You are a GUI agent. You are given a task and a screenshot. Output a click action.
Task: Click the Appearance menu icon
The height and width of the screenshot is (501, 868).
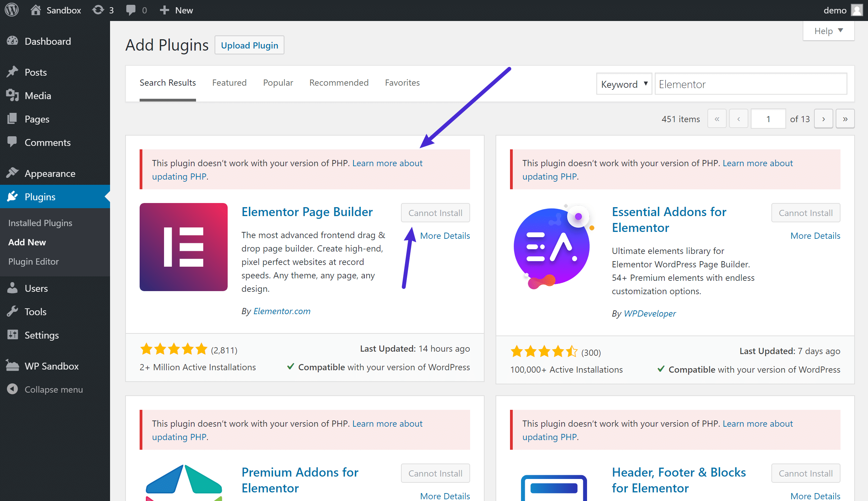click(x=13, y=173)
